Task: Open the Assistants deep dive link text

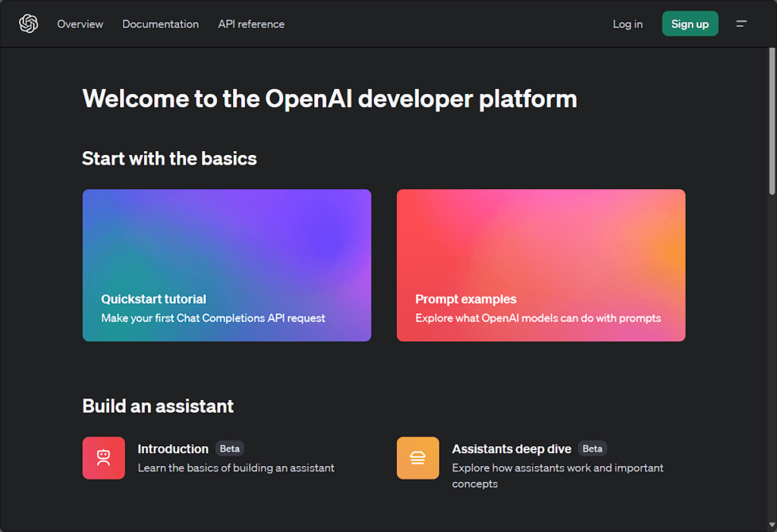Action: (511, 449)
